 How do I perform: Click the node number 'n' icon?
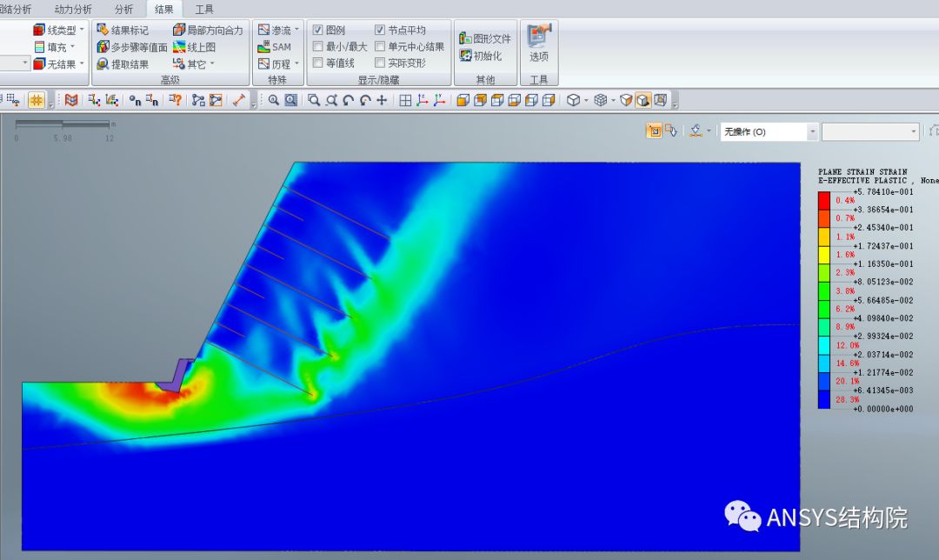tap(135, 100)
